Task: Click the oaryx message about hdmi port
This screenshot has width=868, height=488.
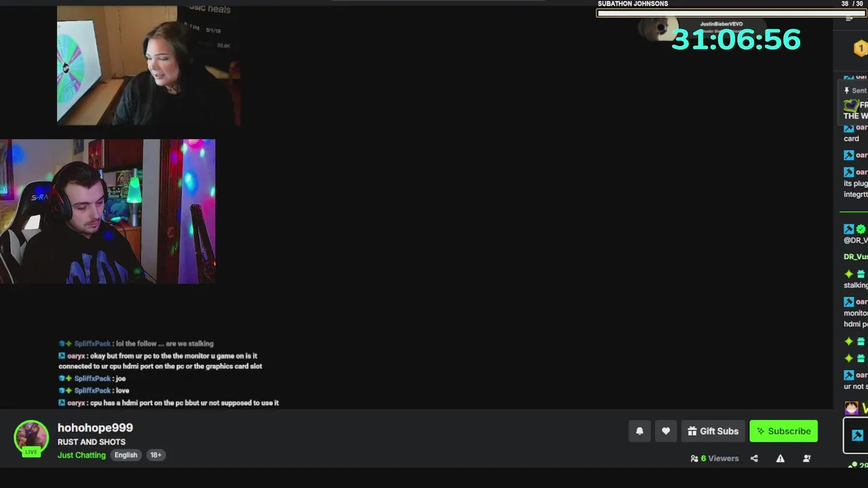Action: click(x=161, y=361)
